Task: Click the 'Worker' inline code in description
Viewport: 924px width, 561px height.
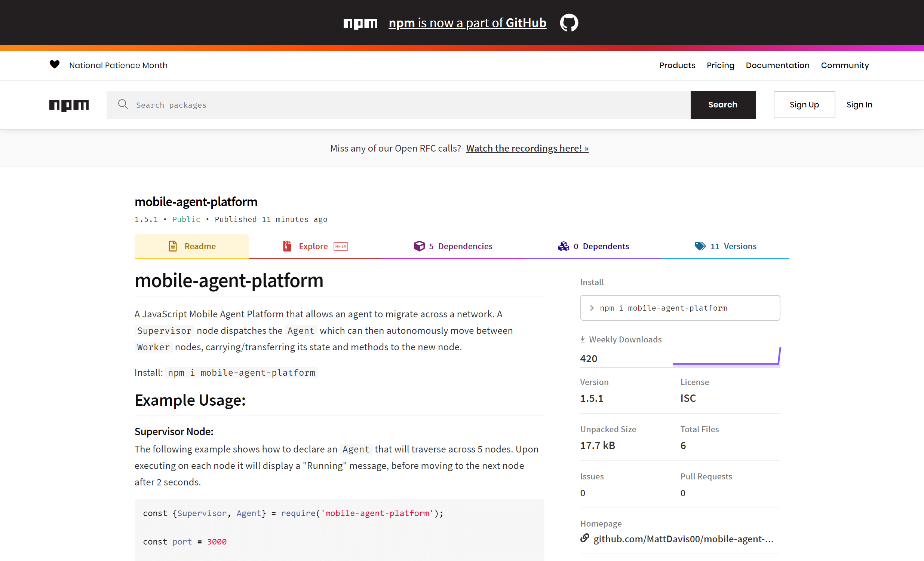Action: [x=153, y=347]
